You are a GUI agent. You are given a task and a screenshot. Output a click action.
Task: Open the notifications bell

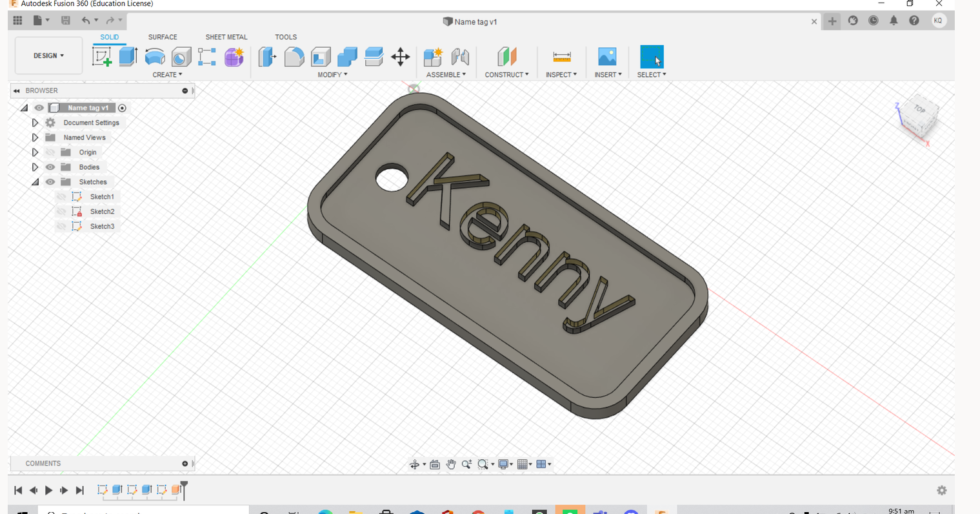(894, 21)
